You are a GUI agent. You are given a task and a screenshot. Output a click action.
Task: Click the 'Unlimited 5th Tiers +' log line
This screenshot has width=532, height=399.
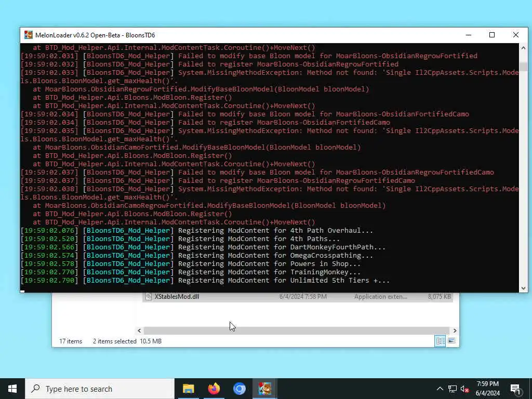[205, 280]
